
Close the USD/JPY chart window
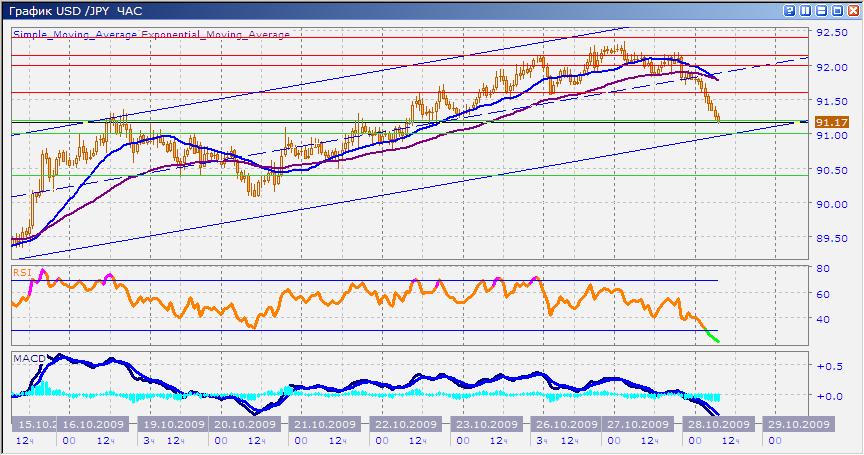[x=853, y=10]
